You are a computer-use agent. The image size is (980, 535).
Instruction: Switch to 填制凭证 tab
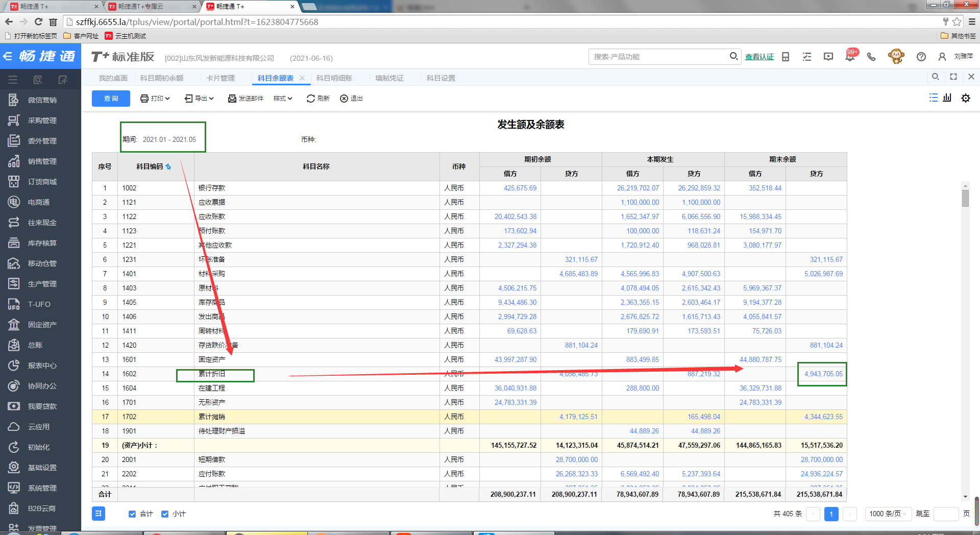(x=389, y=78)
